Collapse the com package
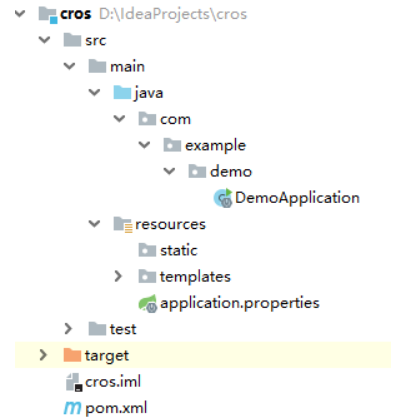This screenshot has width=399, height=418. pyautogui.click(x=119, y=119)
